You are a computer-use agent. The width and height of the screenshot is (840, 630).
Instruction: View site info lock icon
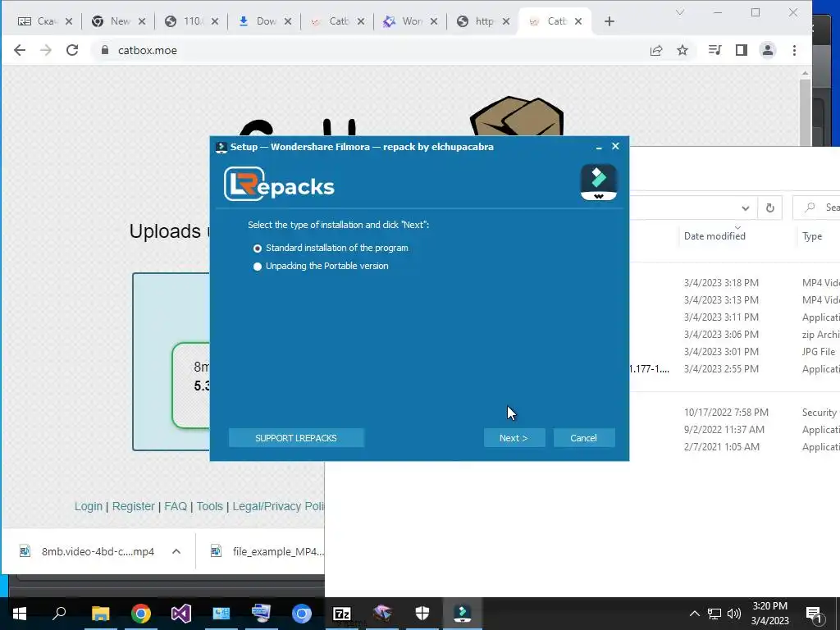coord(105,50)
